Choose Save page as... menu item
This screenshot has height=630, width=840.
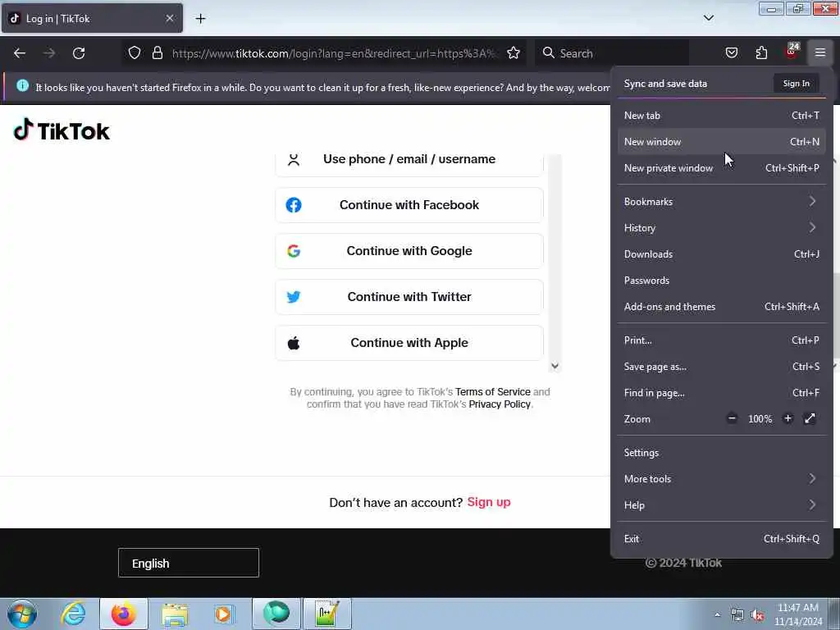coord(722,367)
